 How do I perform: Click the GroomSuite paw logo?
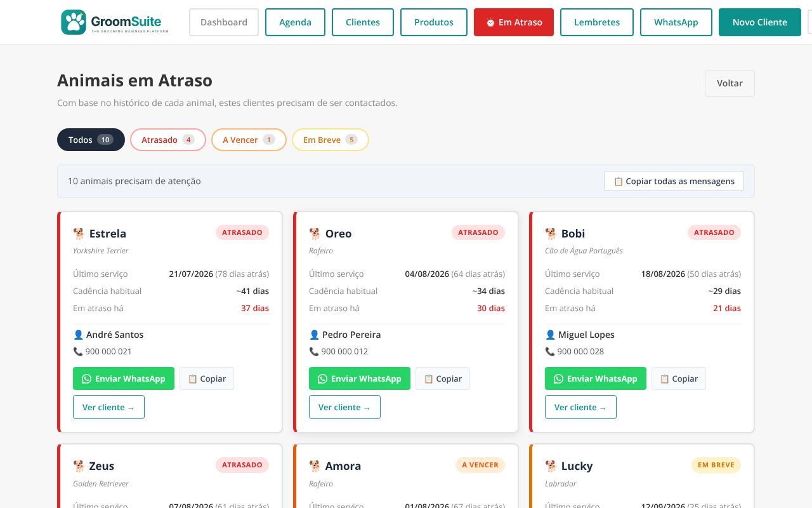(x=74, y=22)
